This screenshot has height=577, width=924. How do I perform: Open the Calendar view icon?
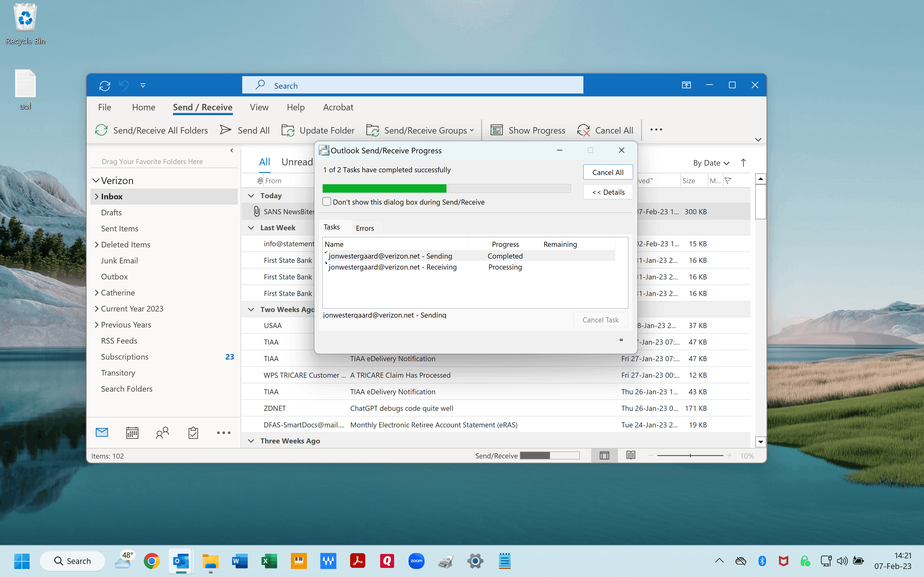(132, 432)
